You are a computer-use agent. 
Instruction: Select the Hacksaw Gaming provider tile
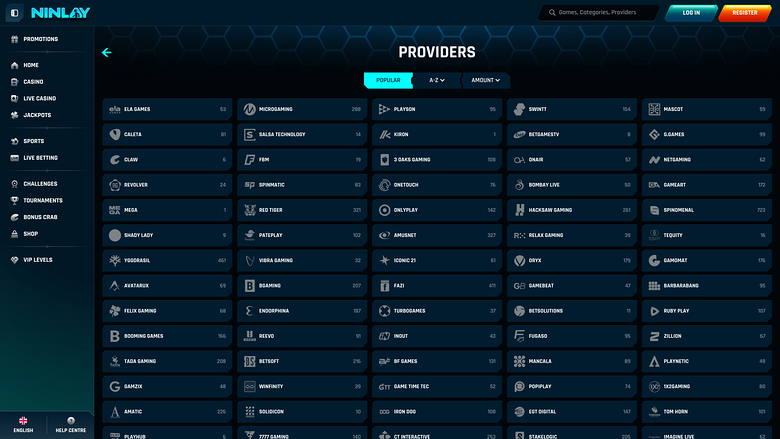[x=571, y=210]
